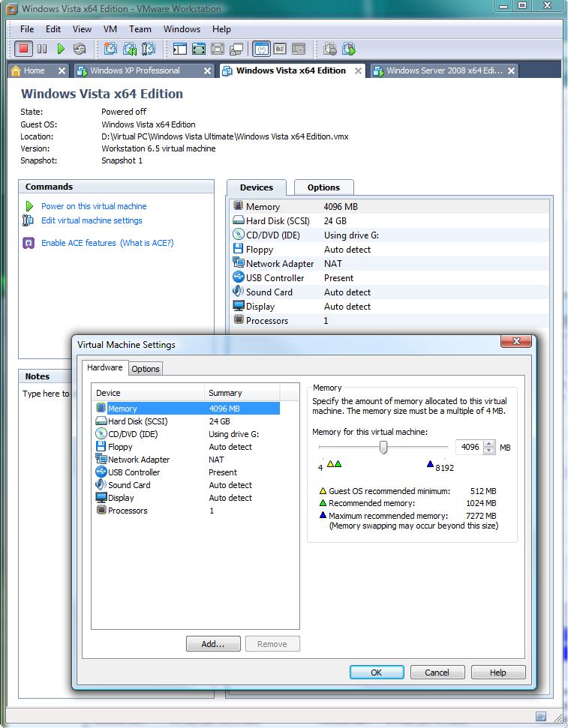Click the Help button in settings dialog
Screen dimensions: 568x728
tap(497, 673)
